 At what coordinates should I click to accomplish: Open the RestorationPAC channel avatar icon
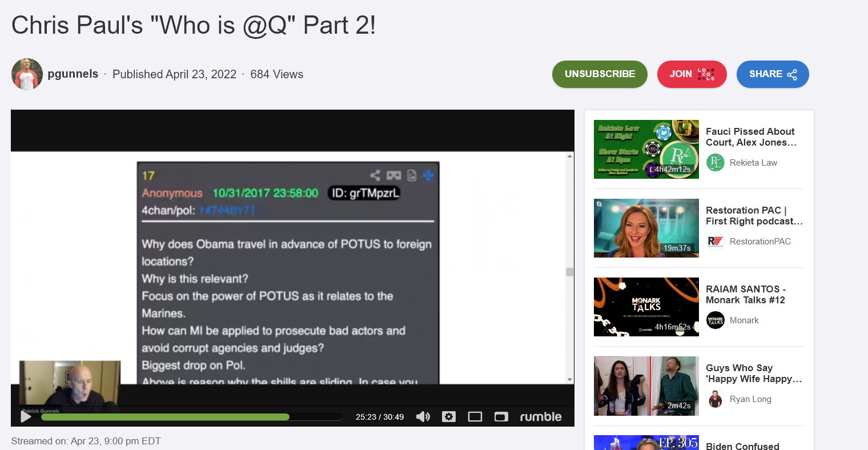point(716,242)
